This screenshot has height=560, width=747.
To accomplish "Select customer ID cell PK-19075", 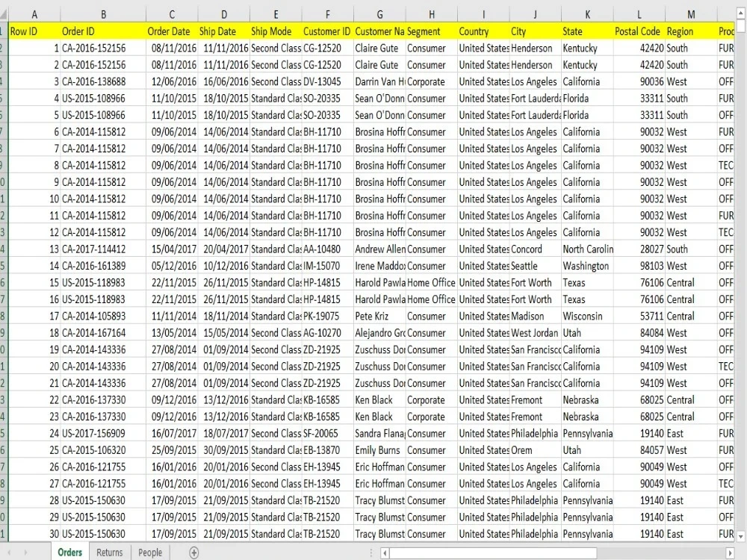I will [x=328, y=316].
